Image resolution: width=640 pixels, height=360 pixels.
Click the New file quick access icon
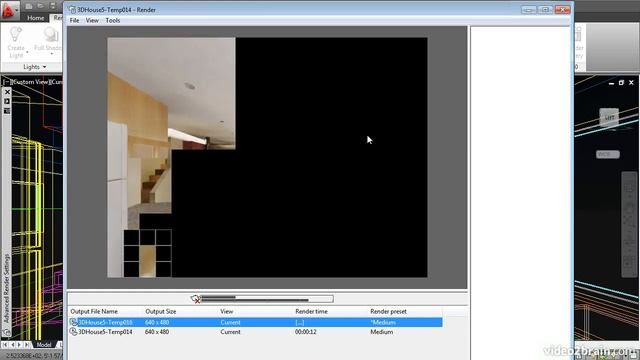[29, 6]
